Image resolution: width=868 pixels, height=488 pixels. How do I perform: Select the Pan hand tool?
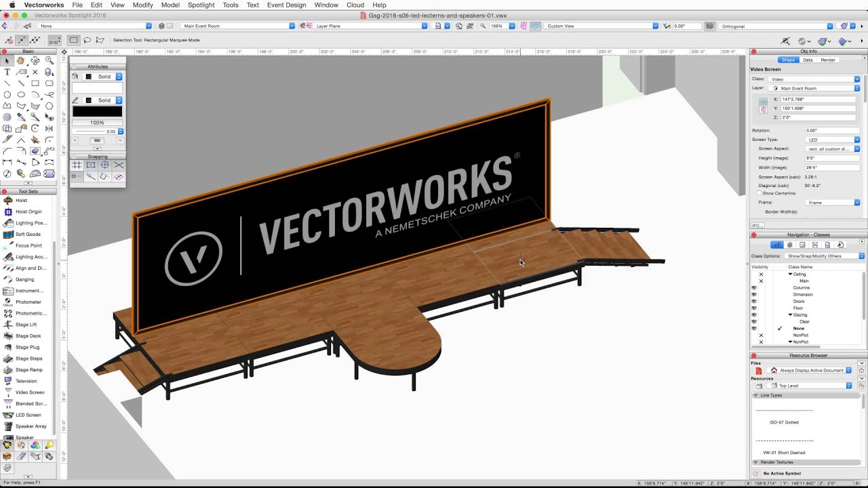(21, 60)
